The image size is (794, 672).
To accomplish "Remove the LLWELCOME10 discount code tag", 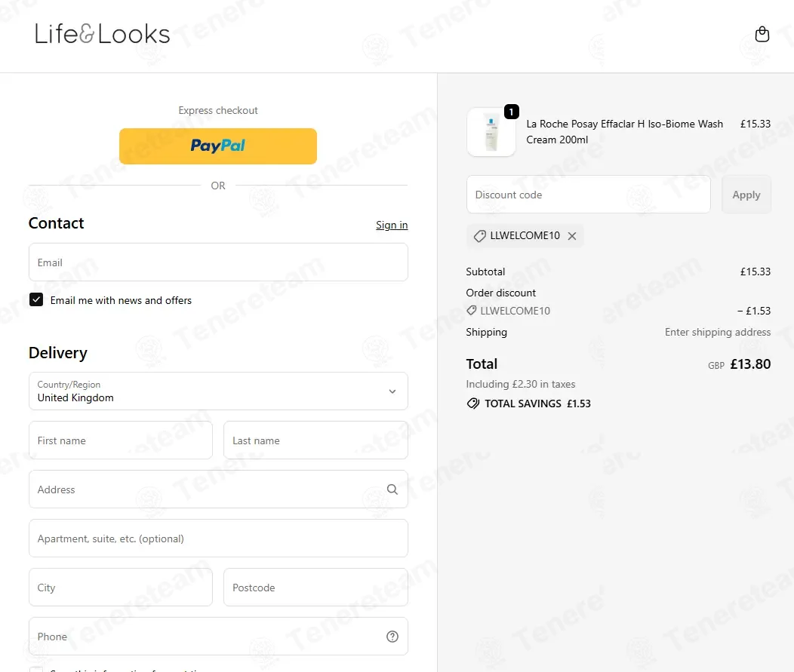I will (x=571, y=236).
